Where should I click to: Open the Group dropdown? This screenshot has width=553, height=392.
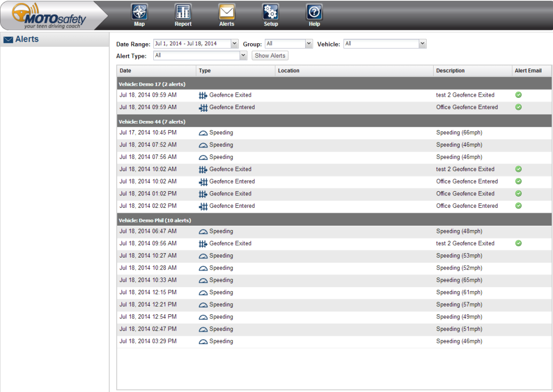coord(309,44)
